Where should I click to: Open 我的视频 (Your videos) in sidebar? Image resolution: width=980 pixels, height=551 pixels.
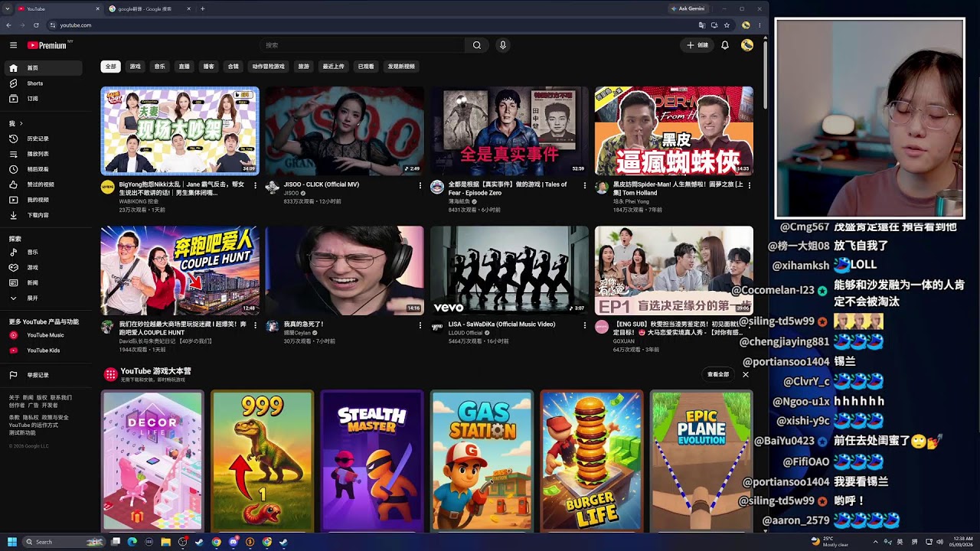44,200
